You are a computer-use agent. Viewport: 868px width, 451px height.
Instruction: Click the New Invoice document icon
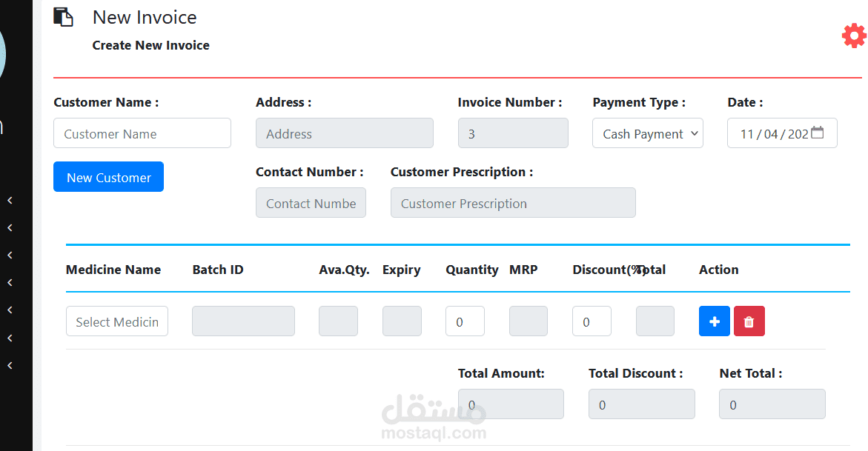point(63,16)
